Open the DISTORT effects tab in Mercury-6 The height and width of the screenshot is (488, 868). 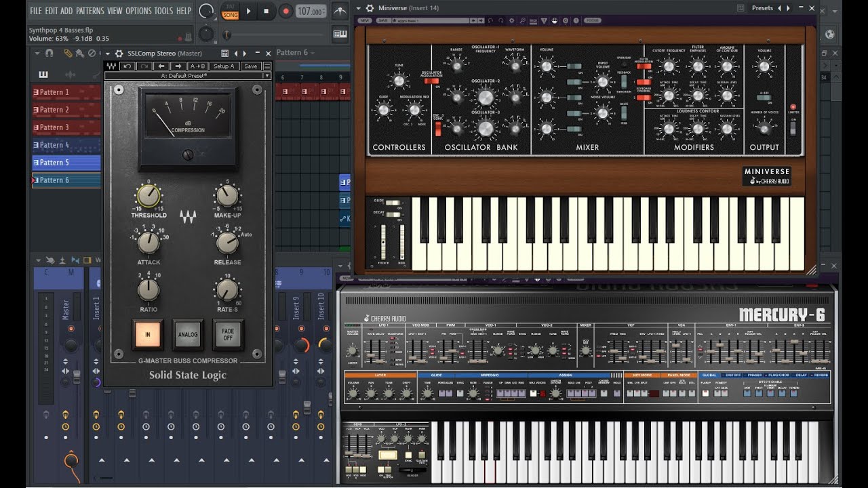coord(732,375)
